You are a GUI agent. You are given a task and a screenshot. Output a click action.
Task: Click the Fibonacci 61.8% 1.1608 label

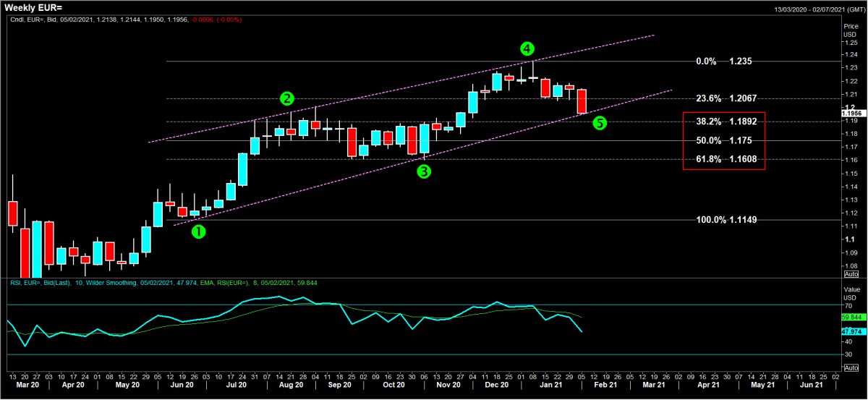coord(726,158)
